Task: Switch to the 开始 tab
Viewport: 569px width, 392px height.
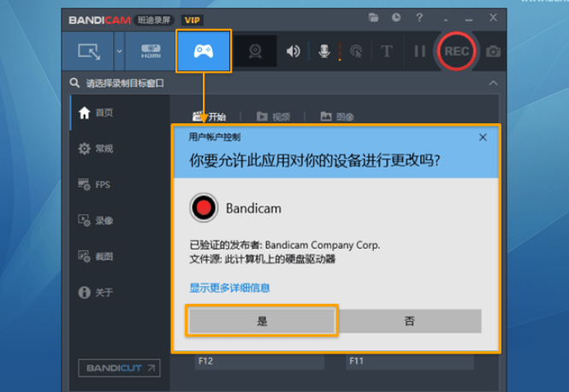Action: click(209, 116)
